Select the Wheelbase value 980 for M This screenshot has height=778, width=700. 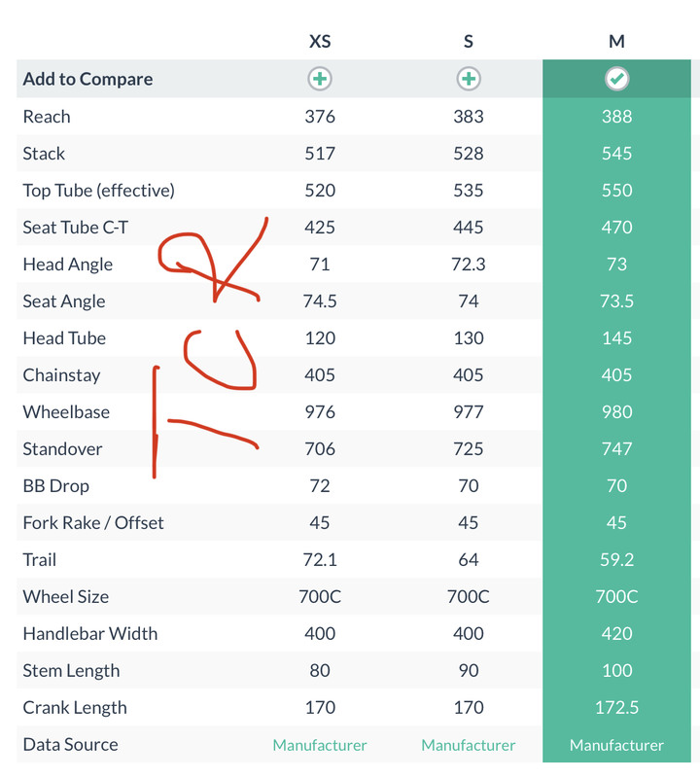tap(616, 411)
